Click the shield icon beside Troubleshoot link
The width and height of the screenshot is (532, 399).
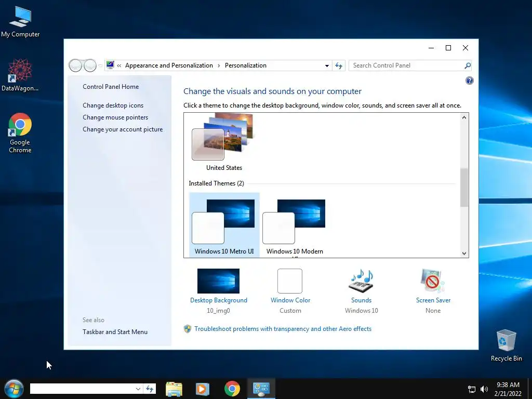[x=187, y=329]
